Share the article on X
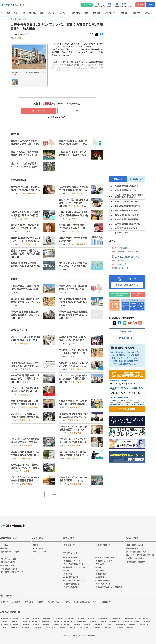The width and height of the screenshot is (156, 644). [96, 34]
